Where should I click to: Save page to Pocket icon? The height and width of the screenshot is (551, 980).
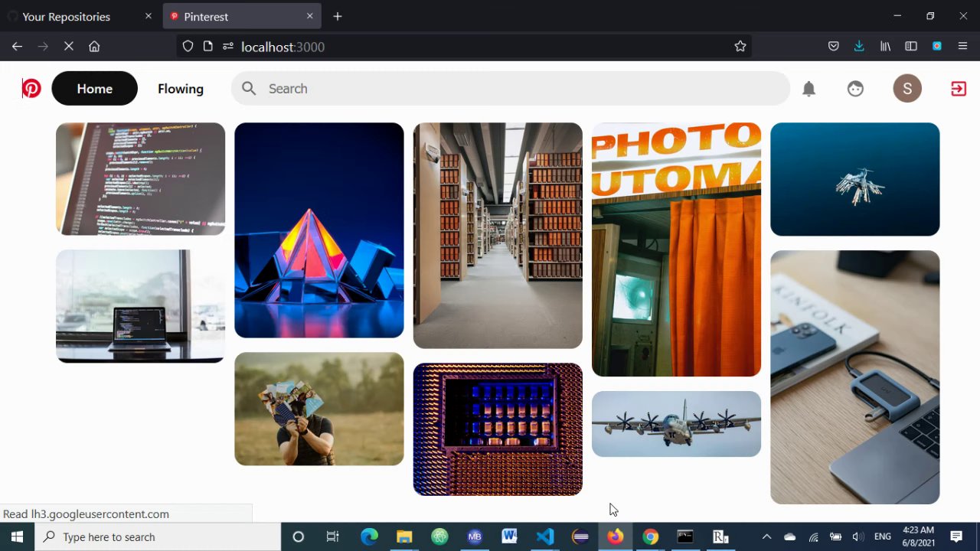(834, 47)
